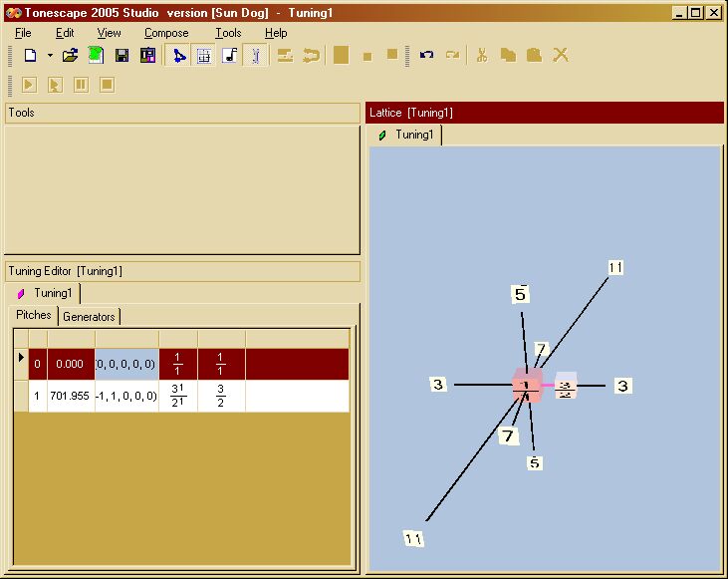Click the Open folder icon
This screenshot has height=579, width=728.
[70, 56]
